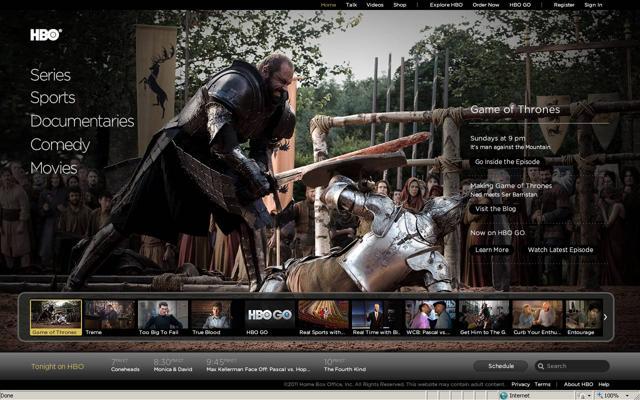
Task: Open the Sports section
Action: (53, 98)
